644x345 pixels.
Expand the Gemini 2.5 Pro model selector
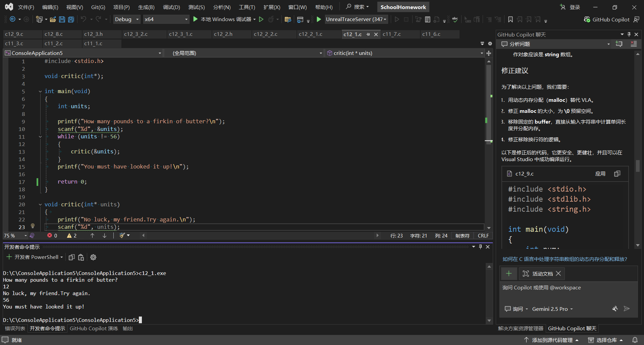[x=552, y=309]
